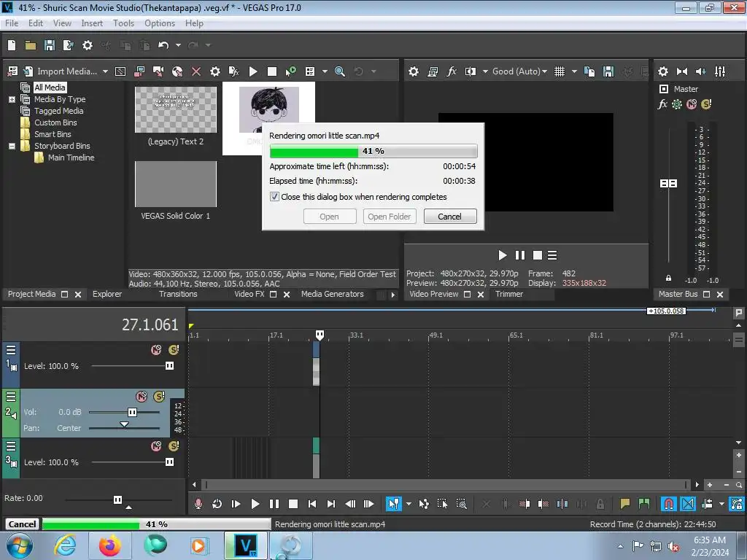Screen dimensions: 747x560
Task: Open Master FX icon in Master Bus
Action: (x=662, y=104)
